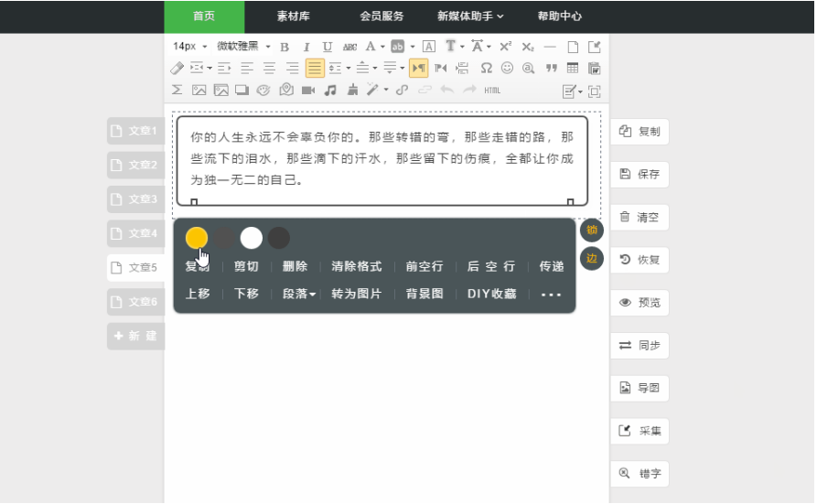
Task: Toggle justify alignment button
Action: click(x=314, y=69)
